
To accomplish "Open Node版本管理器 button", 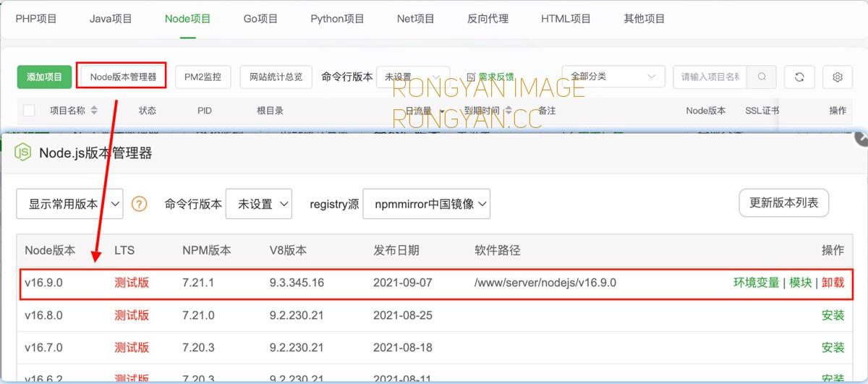I will point(123,77).
